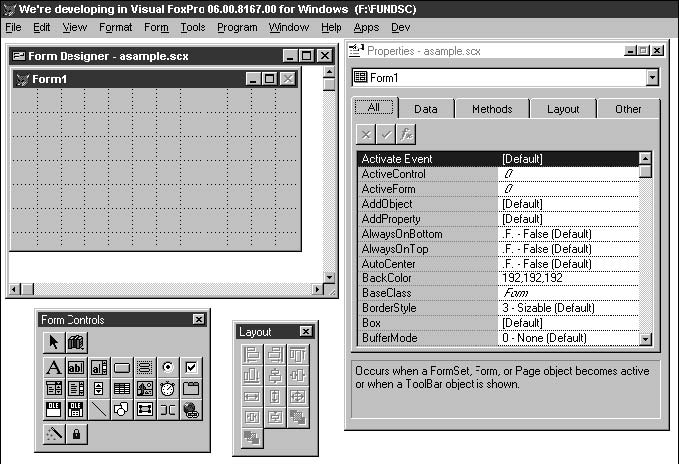Viewport: 679px width, 464px height.
Task: Select the Grid control tool
Action: 121,388
